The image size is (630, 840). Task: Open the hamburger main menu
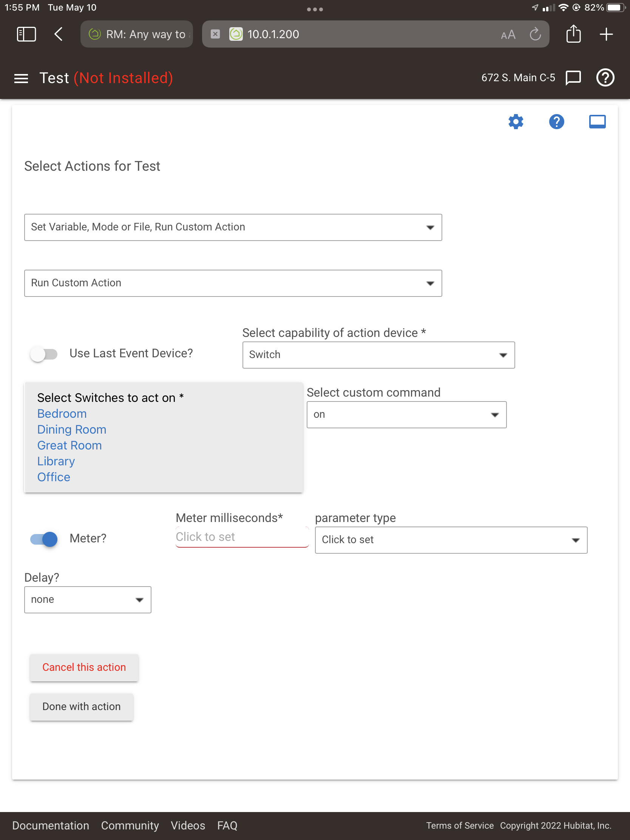(x=21, y=78)
